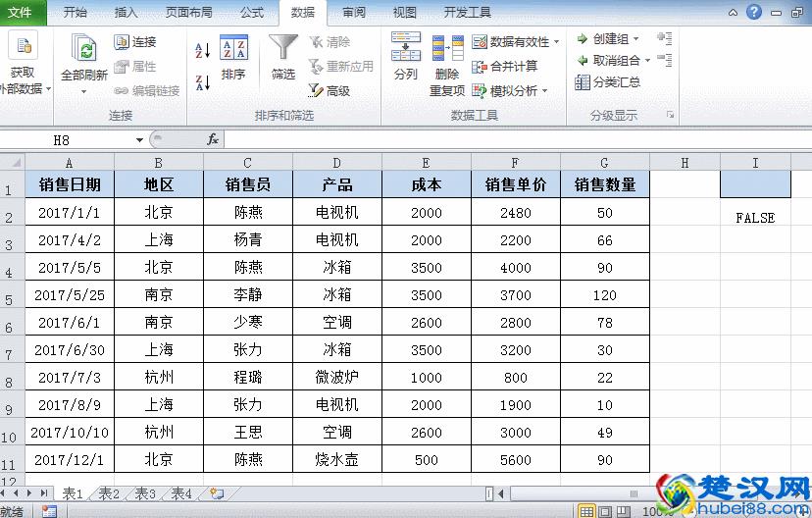Expand the 模拟分析 dropdown arrow
Image resolution: width=812 pixels, height=518 pixels.
point(545,90)
